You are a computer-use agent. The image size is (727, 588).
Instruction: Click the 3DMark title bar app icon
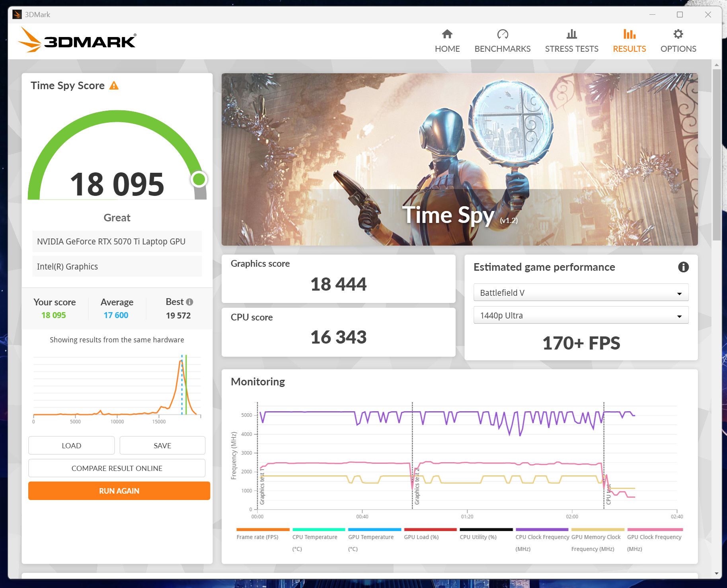click(x=17, y=15)
